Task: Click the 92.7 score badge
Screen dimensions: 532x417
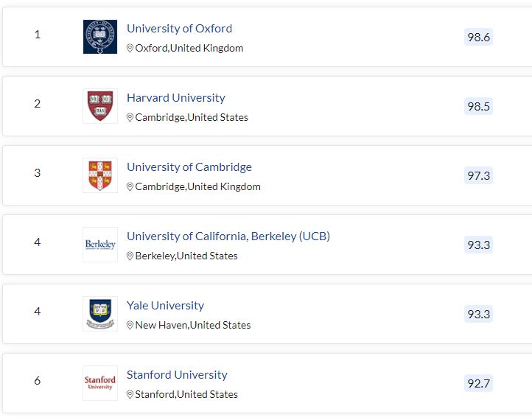Action: point(478,383)
